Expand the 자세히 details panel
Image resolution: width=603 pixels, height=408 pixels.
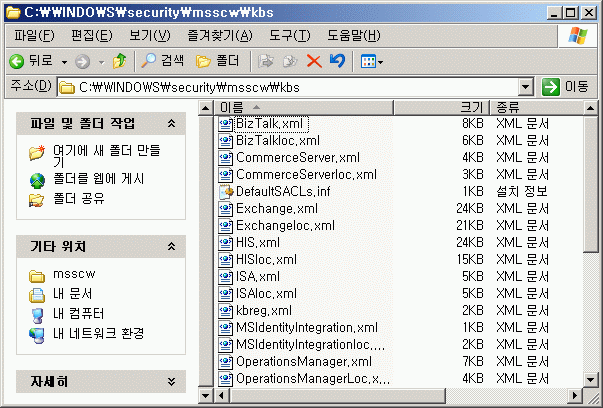(172, 381)
